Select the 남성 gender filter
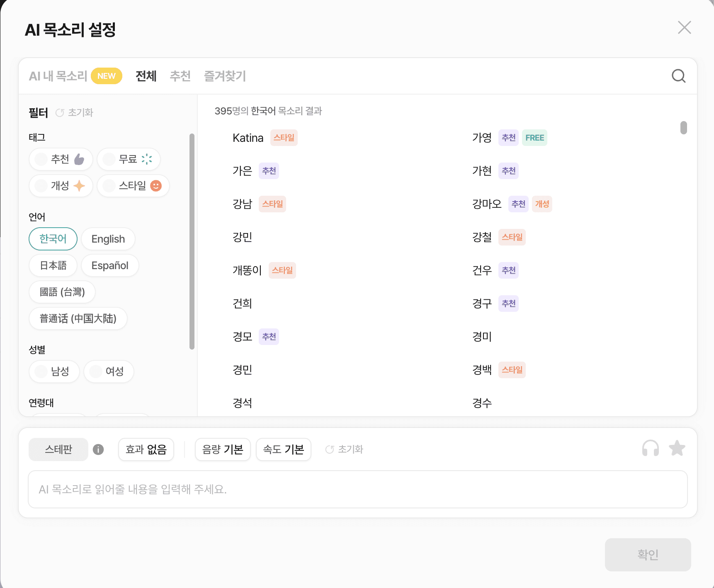 pos(54,372)
